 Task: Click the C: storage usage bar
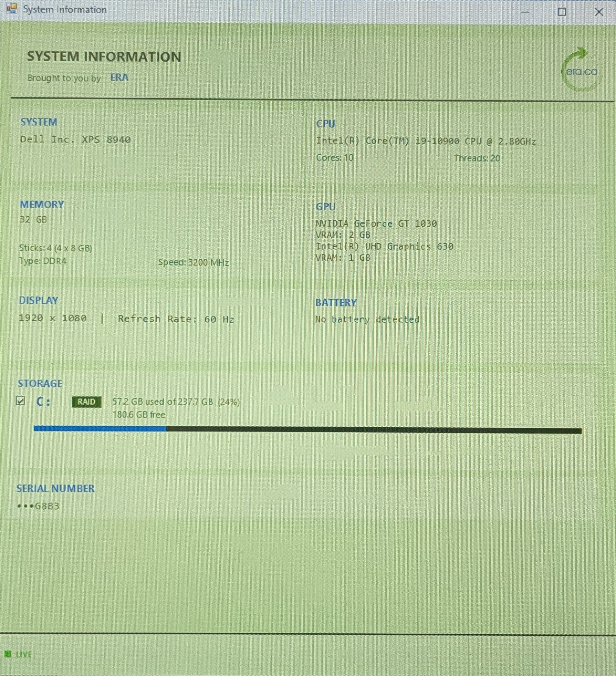[307, 429]
